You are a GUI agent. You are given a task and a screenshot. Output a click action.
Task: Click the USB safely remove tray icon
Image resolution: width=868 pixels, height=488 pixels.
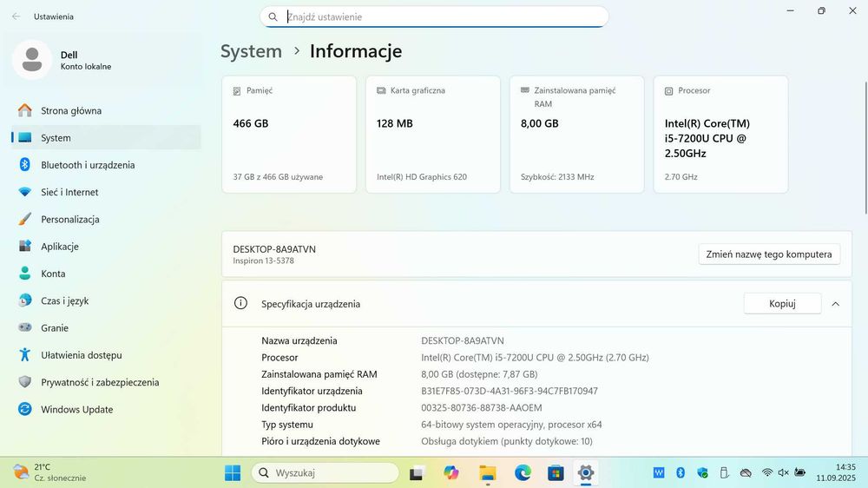click(724, 472)
